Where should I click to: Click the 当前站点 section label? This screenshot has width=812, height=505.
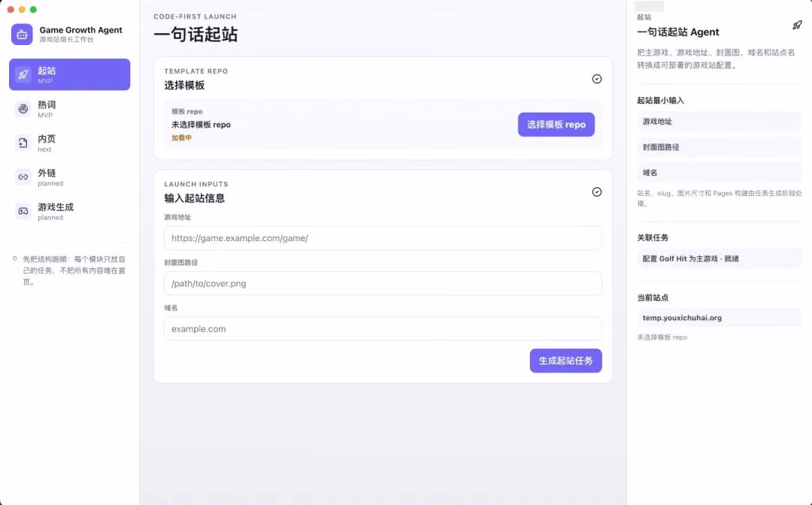[x=653, y=298]
